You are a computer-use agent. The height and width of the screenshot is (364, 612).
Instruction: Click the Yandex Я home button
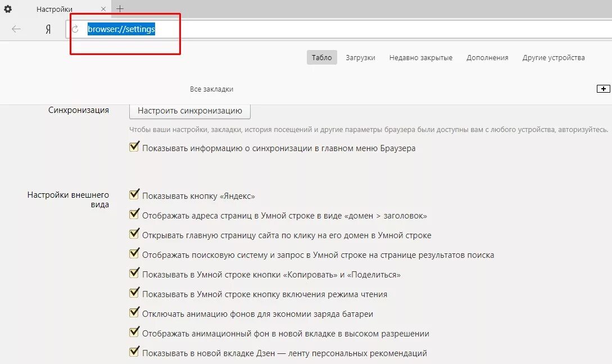pos(48,29)
